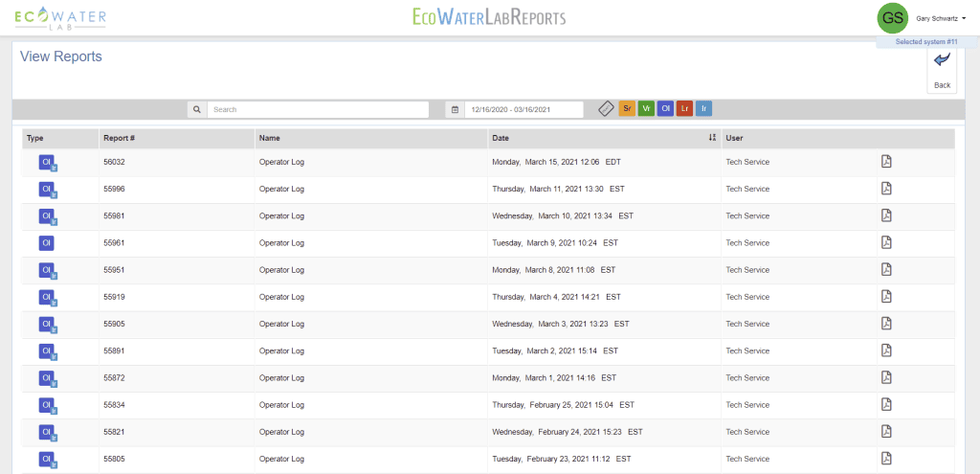
Task: Open PDF for report 55905
Action: click(886, 324)
